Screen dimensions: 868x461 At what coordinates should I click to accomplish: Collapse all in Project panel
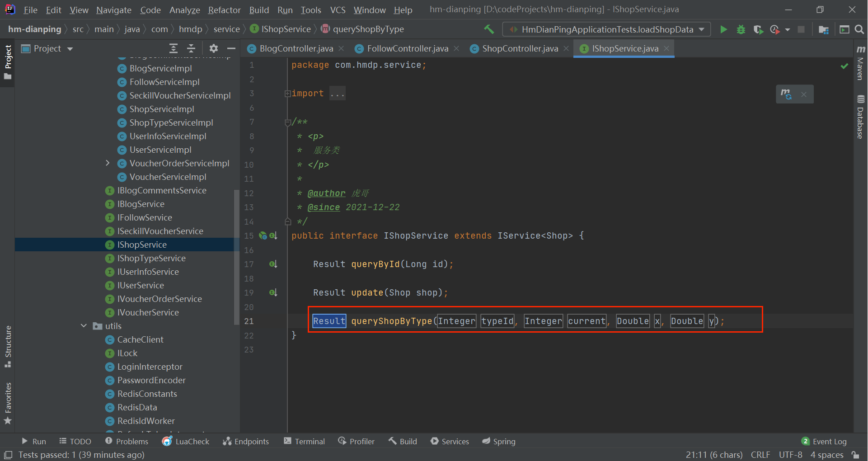click(x=191, y=48)
